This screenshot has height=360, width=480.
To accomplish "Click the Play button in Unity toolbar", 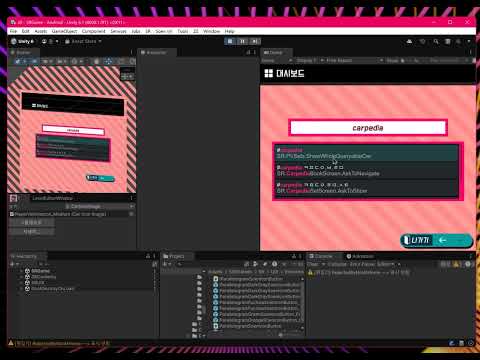I will [230, 41].
